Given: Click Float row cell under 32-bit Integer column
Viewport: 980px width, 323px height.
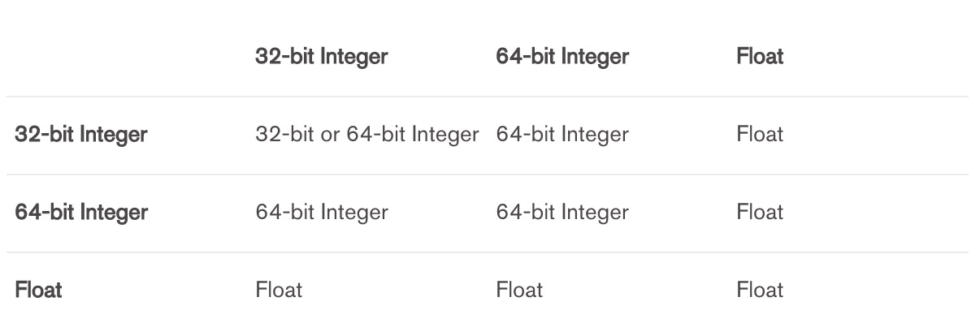Looking at the screenshot, I should (x=279, y=291).
